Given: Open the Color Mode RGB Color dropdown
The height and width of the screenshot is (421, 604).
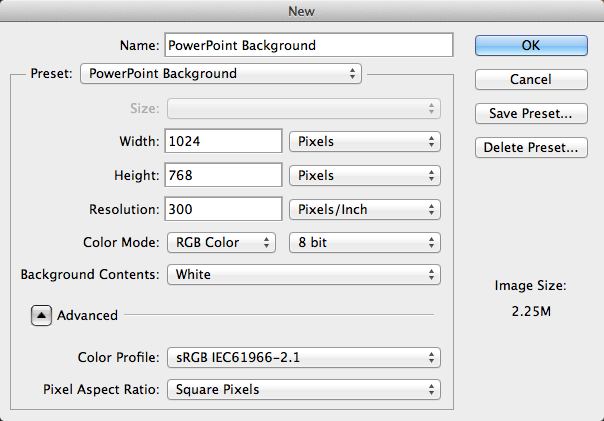Looking at the screenshot, I should click(220, 242).
